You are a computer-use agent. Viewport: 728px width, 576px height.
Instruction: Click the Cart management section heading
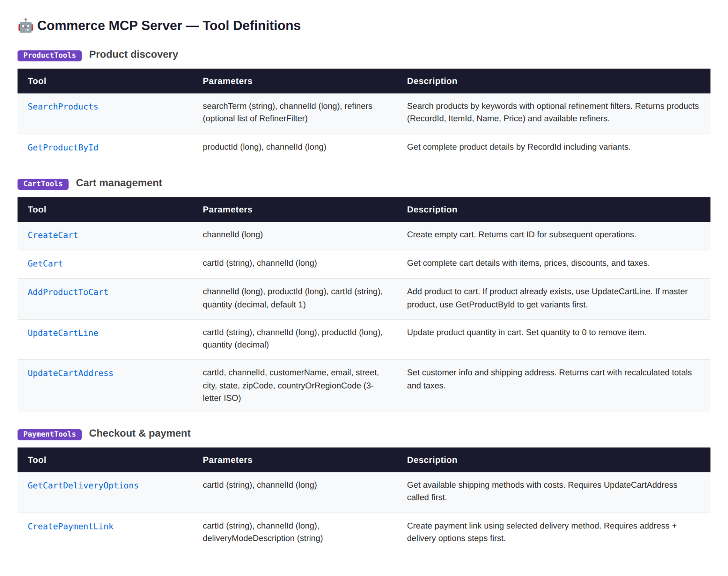point(119,183)
